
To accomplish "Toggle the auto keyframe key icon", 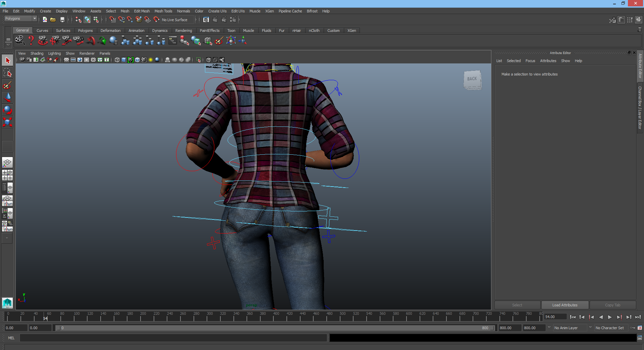I will click(633, 328).
